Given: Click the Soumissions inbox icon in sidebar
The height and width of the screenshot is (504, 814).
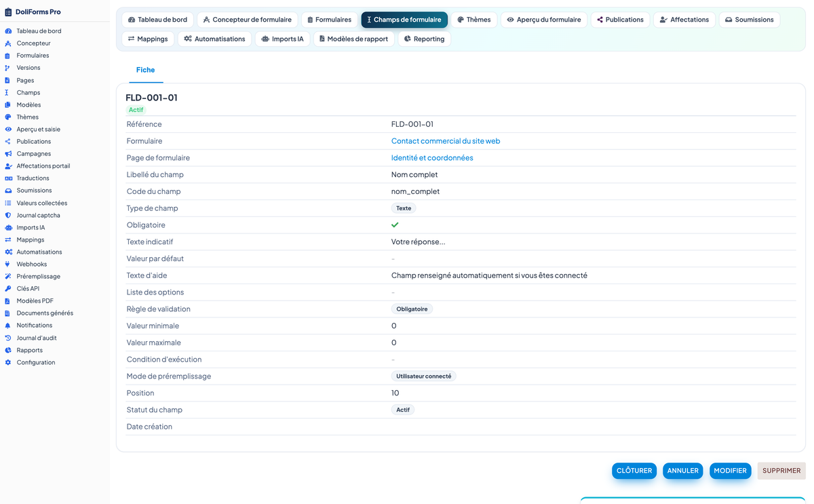Looking at the screenshot, I should [x=8, y=191].
